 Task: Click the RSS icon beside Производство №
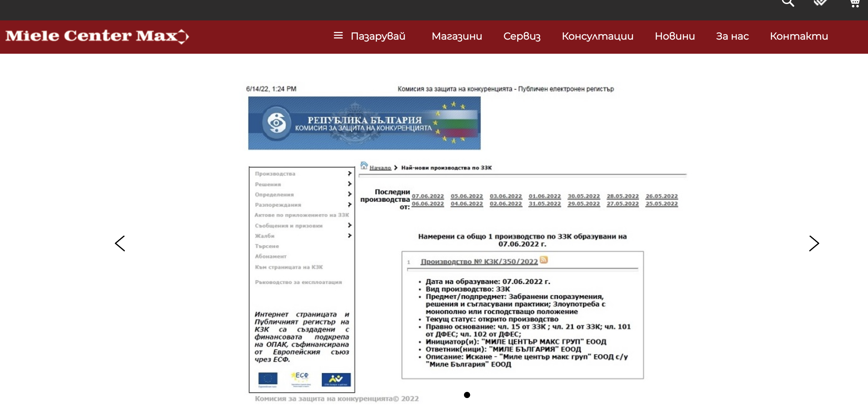(544, 260)
